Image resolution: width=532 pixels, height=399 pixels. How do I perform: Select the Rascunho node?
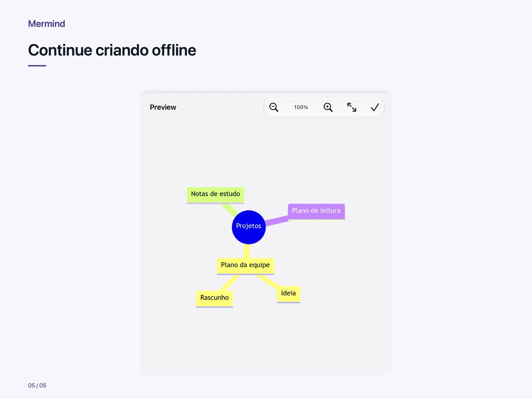(214, 299)
